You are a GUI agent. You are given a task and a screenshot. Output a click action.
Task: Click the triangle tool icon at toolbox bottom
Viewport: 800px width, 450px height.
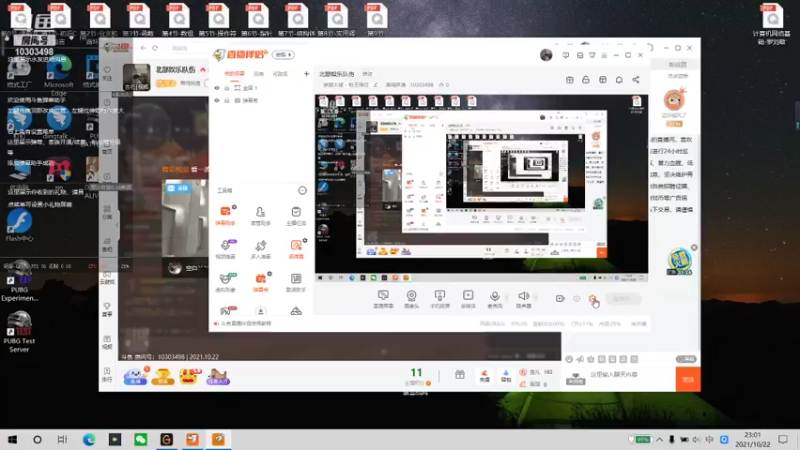click(x=296, y=311)
